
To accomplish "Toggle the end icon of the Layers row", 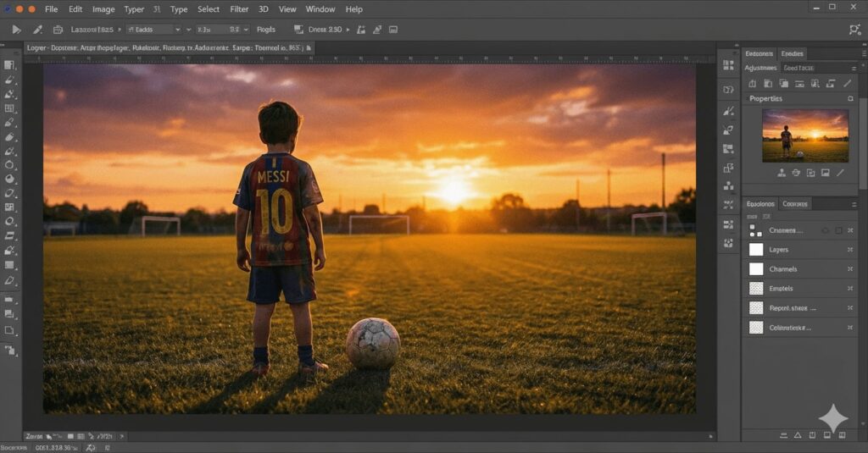I will [849, 250].
